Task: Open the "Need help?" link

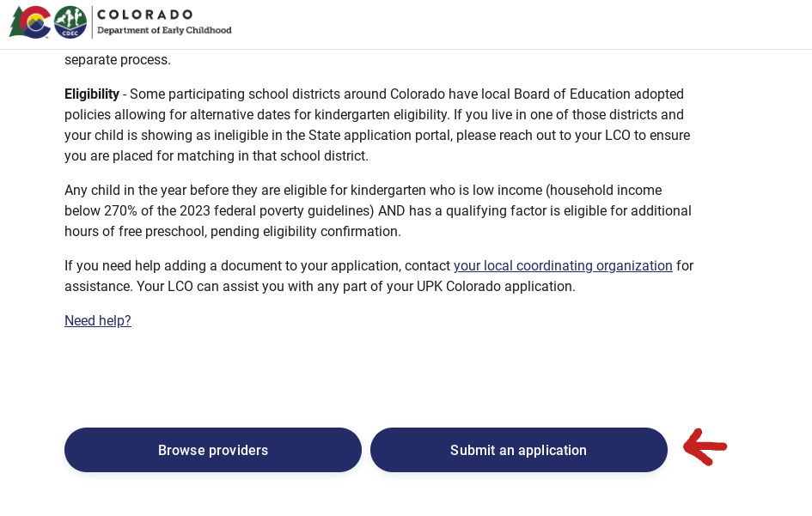Action: pos(98,321)
